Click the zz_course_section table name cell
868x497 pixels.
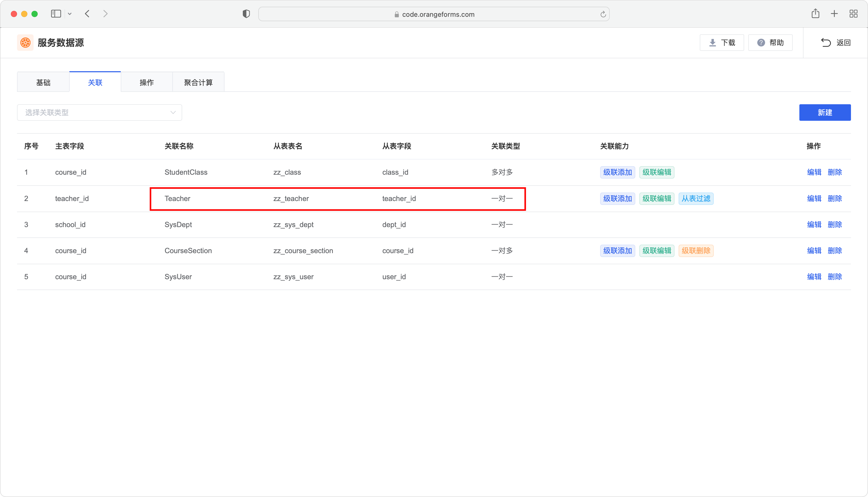[x=303, y=251]
